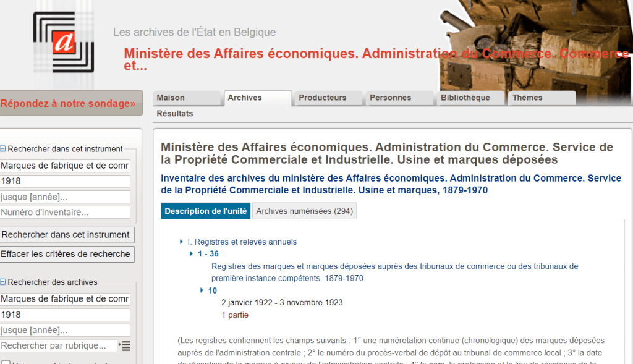This screenshot has width=633, height=364.
Task: Open the 'Répondez à notre sondage' survey link
Action: point(68,104)
